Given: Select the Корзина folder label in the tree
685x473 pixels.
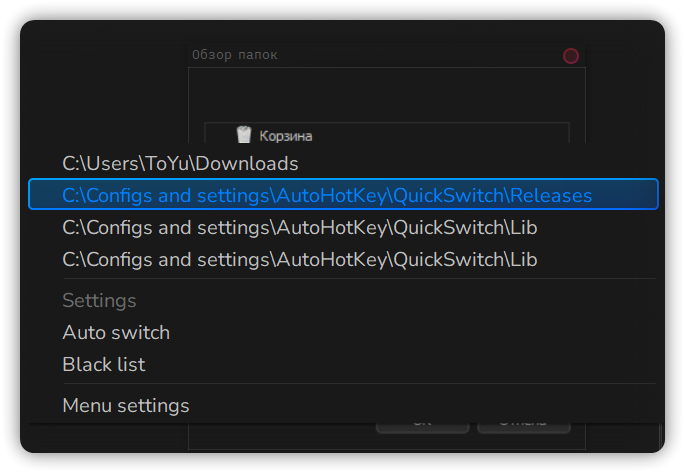Looking at the screenshot, I should pos(285,135).
